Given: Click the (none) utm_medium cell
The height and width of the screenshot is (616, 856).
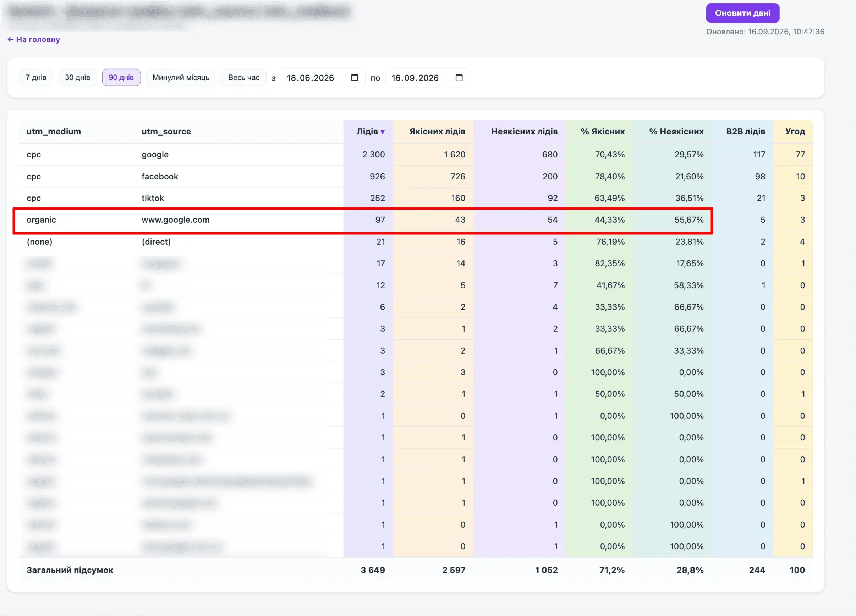Looking at the screenshot, I should coord(39,242).
